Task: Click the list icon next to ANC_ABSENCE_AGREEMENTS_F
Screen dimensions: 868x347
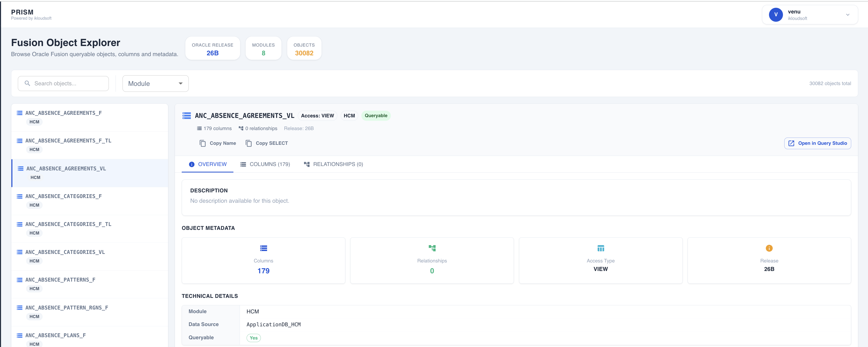Action: (20, 113)
